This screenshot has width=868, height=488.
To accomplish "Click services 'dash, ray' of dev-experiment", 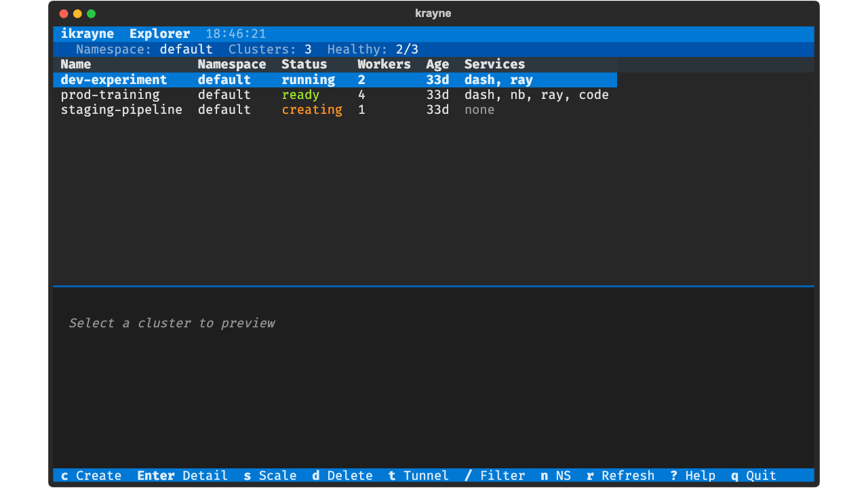I will pos(498,80).
